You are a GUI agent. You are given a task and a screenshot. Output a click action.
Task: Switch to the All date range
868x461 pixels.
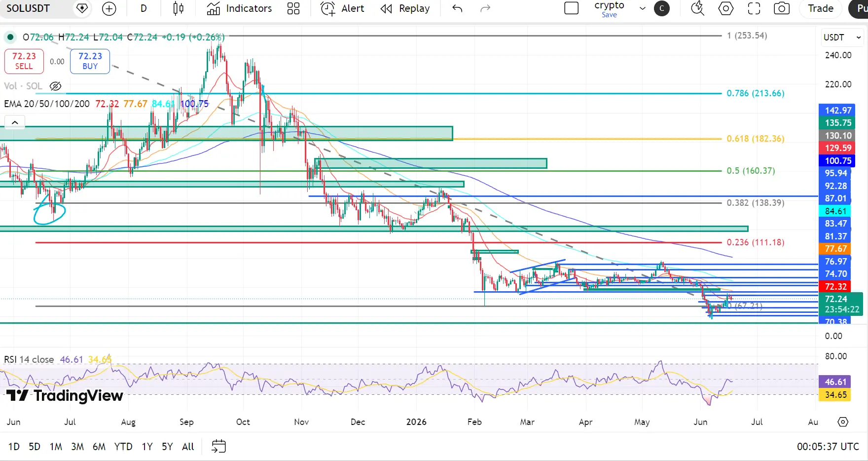[188, 447]
